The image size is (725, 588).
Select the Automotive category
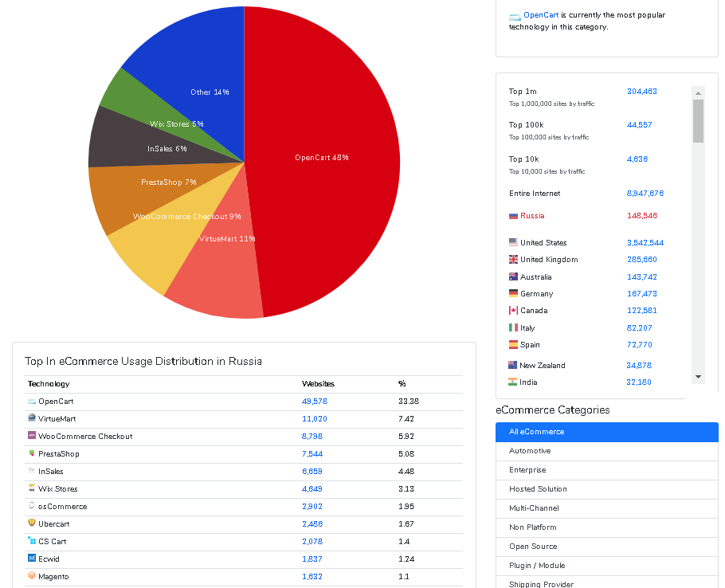point(606,451)
